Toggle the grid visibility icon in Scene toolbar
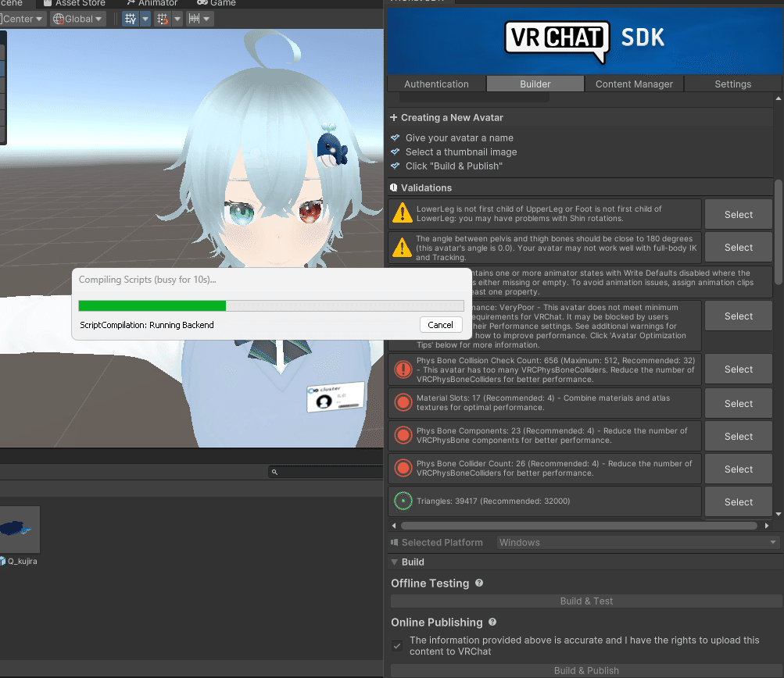 130,19
